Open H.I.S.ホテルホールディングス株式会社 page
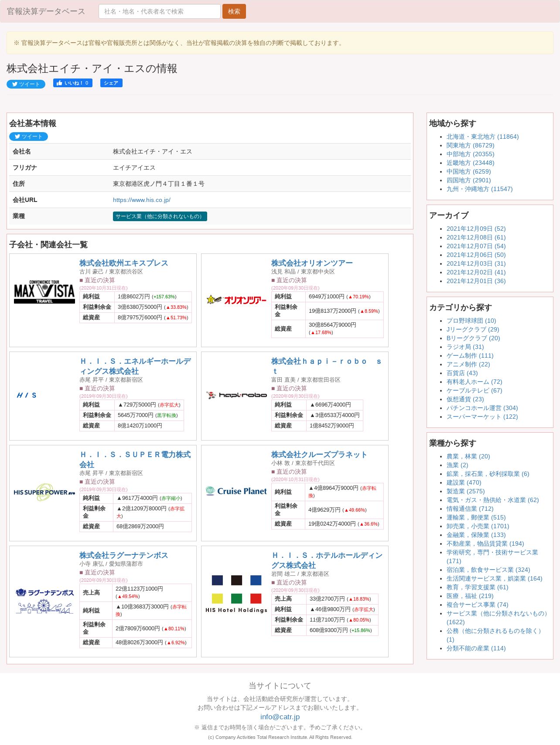560x745 pixels. (327, 560)
